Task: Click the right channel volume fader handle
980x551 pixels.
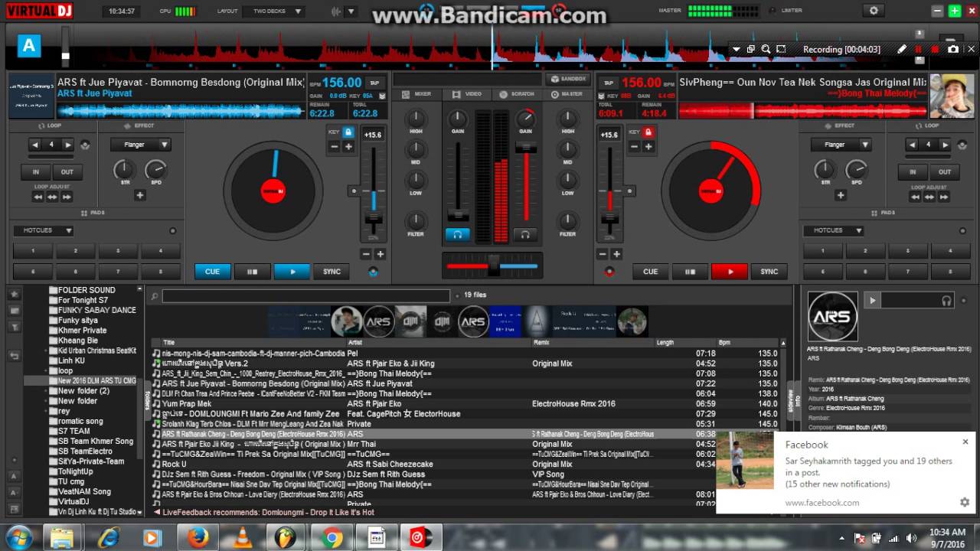Action: 525,148
